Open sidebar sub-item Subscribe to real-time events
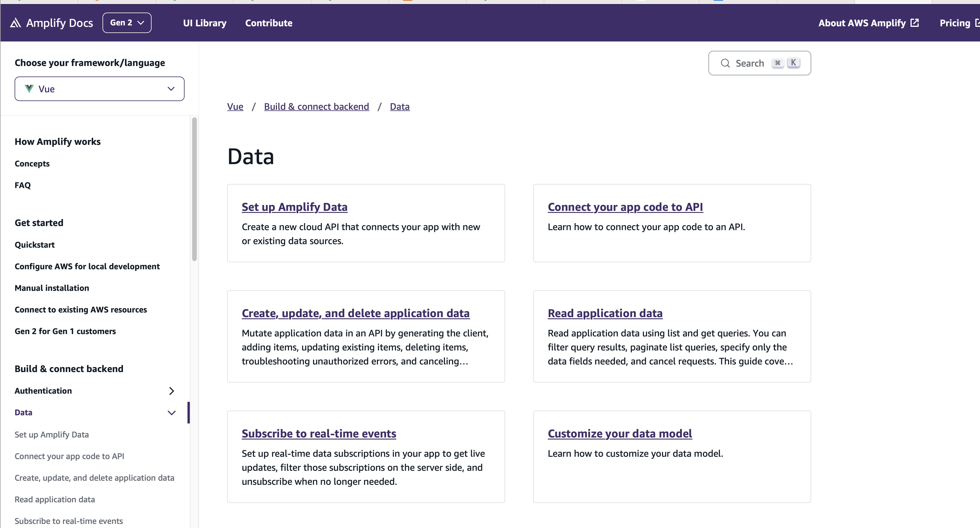Image resolution: width=980 pixels, height=528 pixels. click(69, 521)
